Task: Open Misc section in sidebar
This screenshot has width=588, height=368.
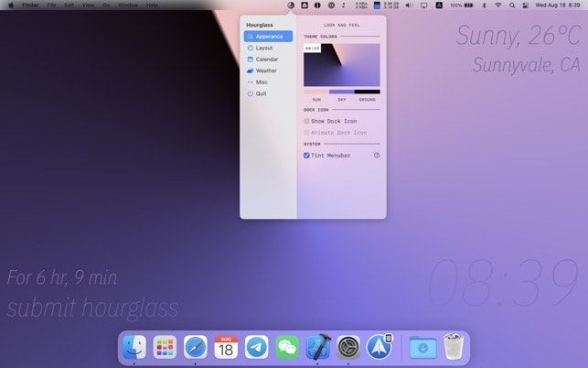Action: pyautogui.click(x=262, y=82)
